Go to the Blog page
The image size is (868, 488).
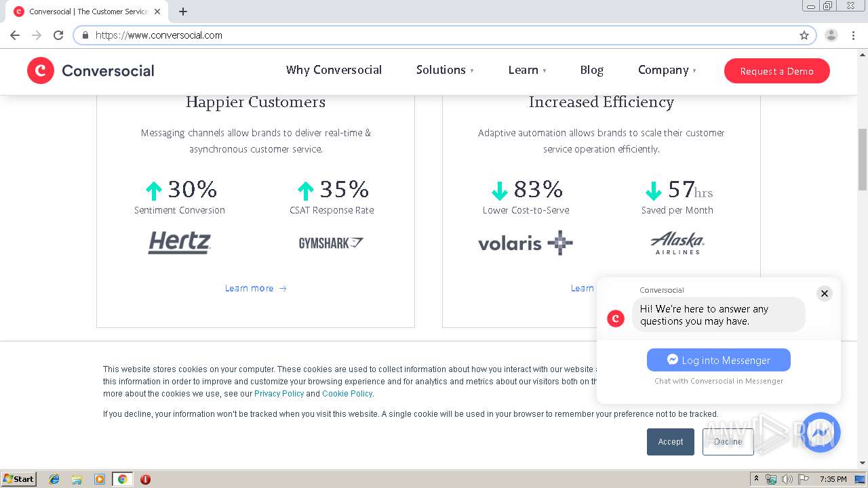pyautogui.click(x=591, y=70)
